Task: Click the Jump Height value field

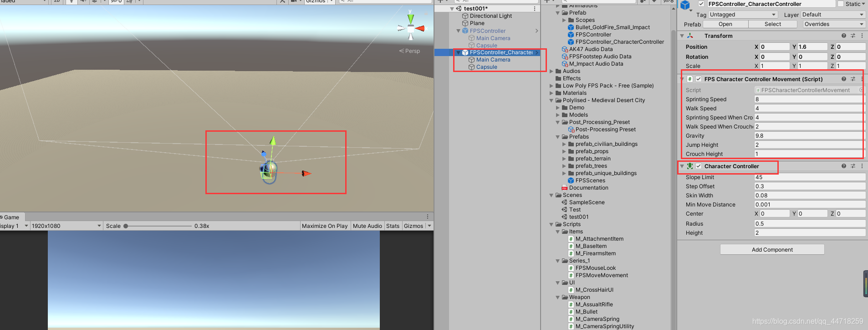Action: [809, 144]
